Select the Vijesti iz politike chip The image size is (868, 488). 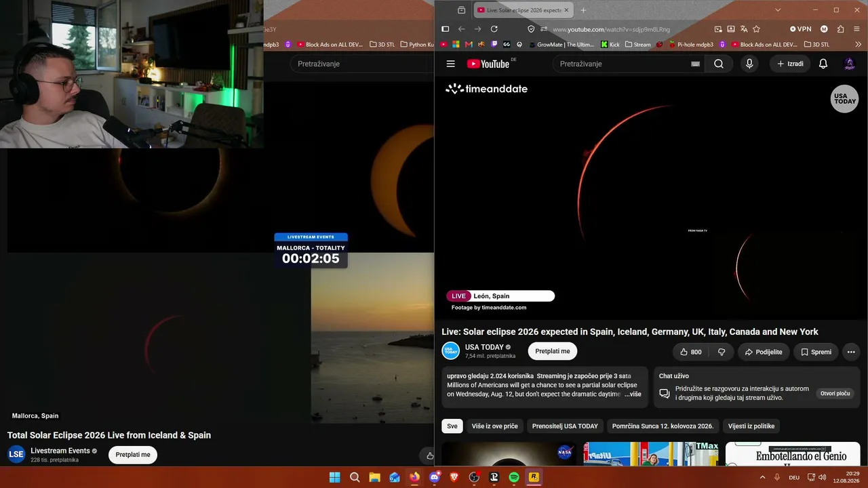[751, 426]
